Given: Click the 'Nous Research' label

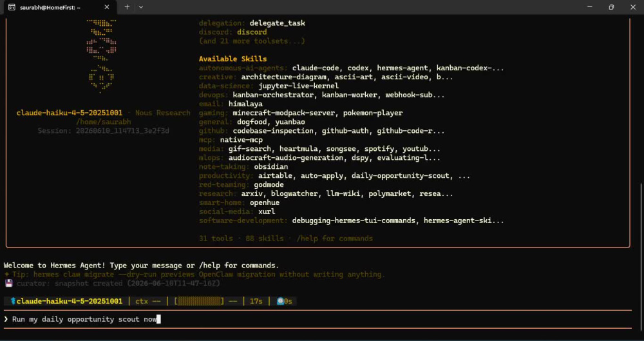Looking at the screenshot, I should tap(163, 113).
